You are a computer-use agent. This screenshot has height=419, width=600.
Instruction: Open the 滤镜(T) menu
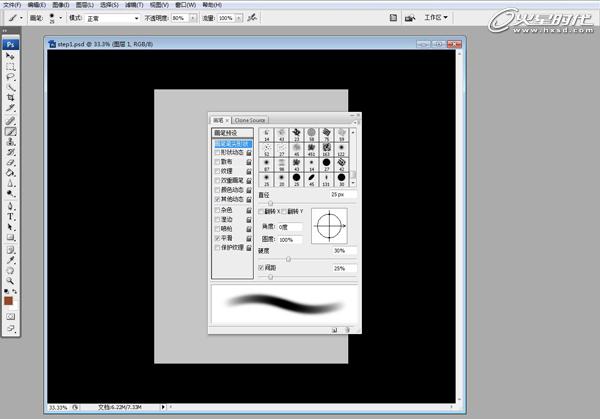tap(134, 5)
